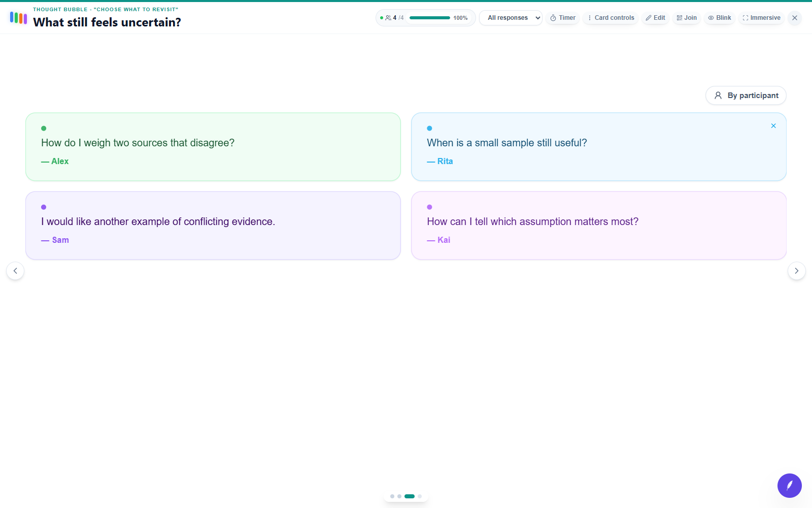Select "How do I weigh two sources that disagree?"
The height and width of the screenshot is (508, 812).
(138, 143)
